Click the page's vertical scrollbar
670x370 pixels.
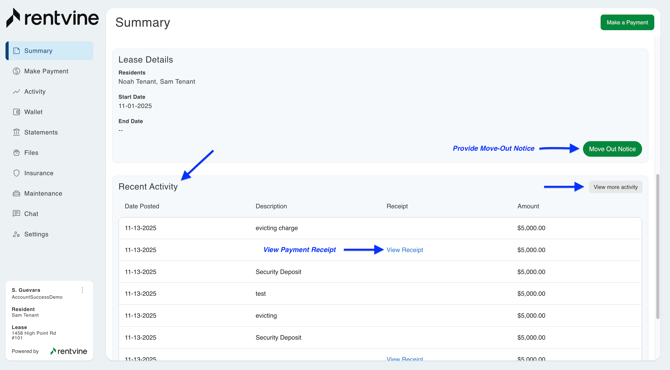(x=658, y=246)
